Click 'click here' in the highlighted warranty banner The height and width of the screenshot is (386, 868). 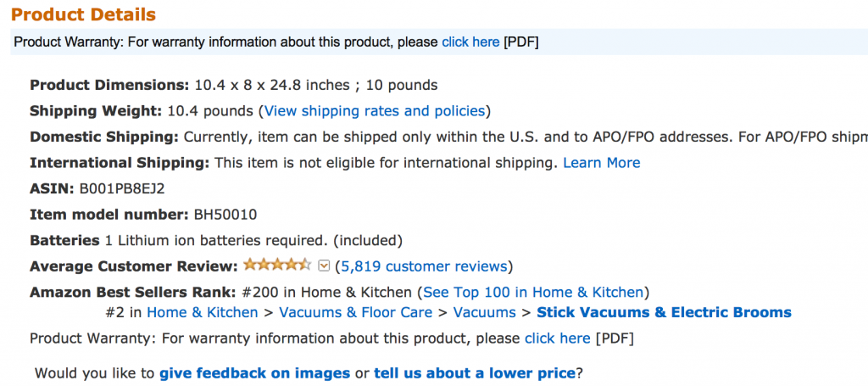click(470, 42)
